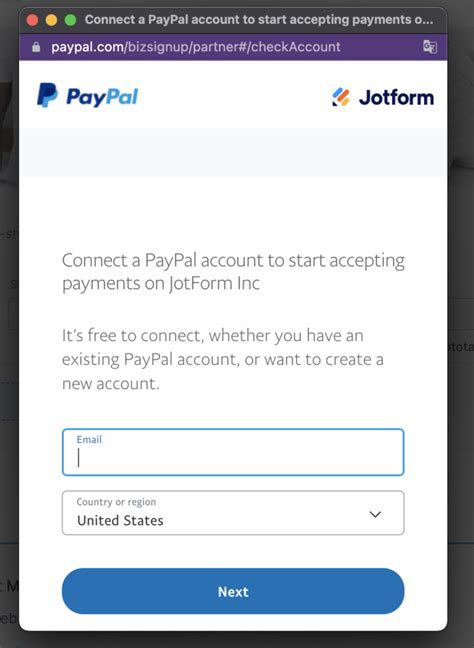The image size is (474, 648).
Task: Focus the Email input field
Action: tap(233, 452)
